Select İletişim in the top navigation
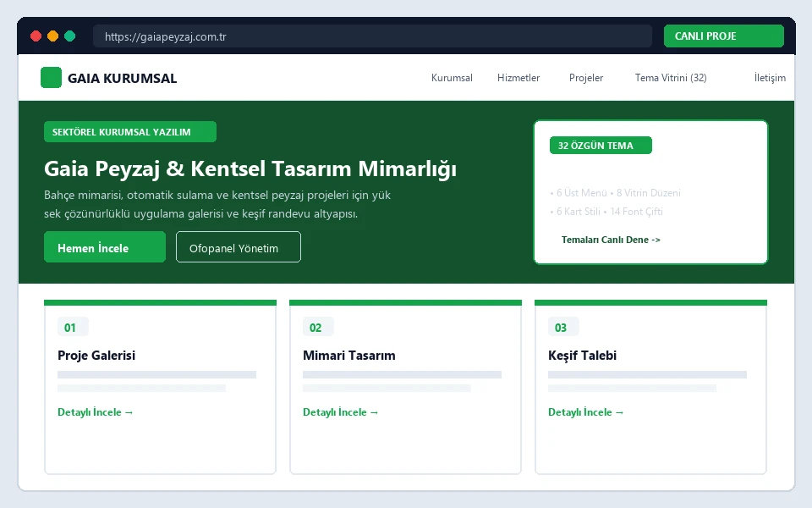The width and height of the screenshot is (812, 508). (770, 78)
